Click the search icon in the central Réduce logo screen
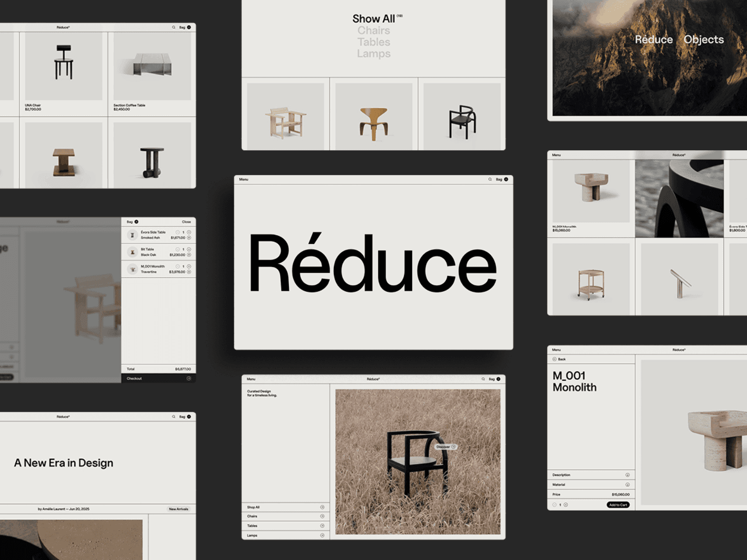Viewport: 747px width, 560px height. point(490,179)
